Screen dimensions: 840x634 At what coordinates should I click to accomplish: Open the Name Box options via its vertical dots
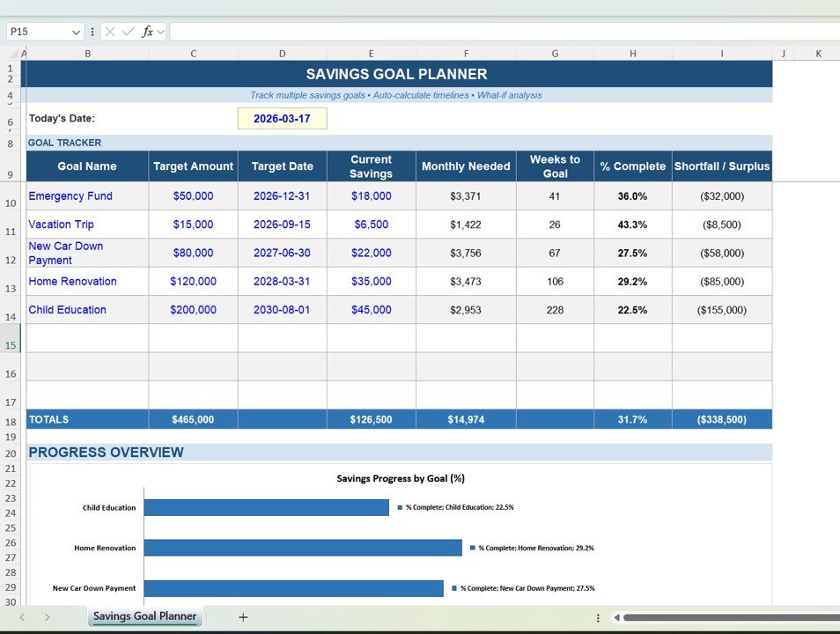pos(92,31)
